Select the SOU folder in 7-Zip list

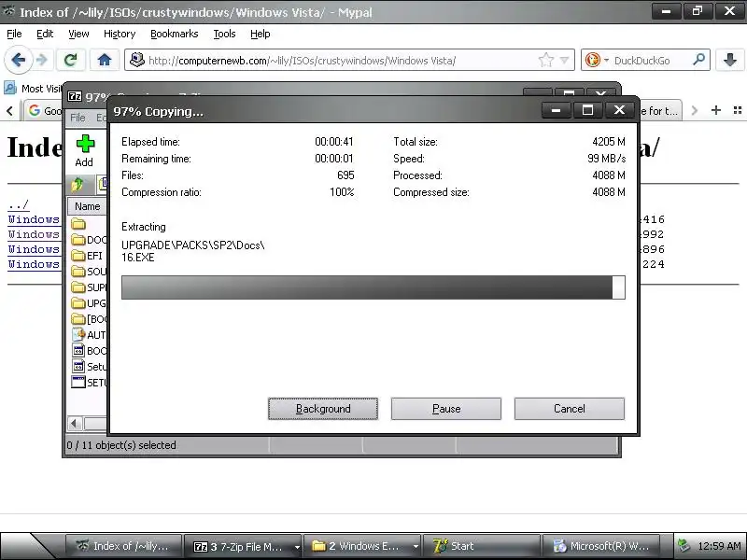coord(89,272)
